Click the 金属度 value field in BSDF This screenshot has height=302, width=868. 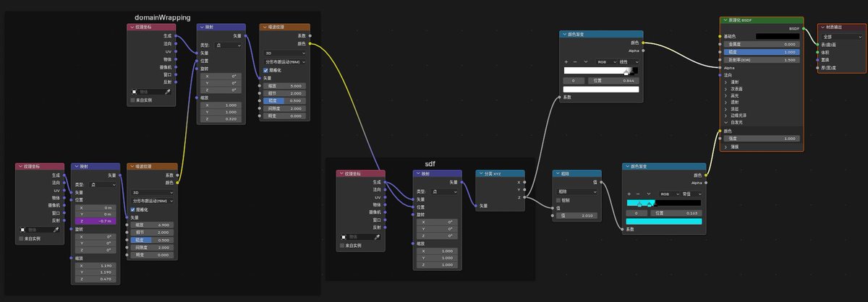(x=762, y=44)
